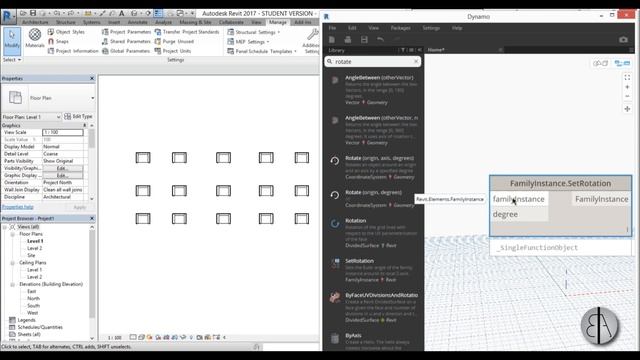Click Edit for Graphic Display options

[x=62, y=176]
